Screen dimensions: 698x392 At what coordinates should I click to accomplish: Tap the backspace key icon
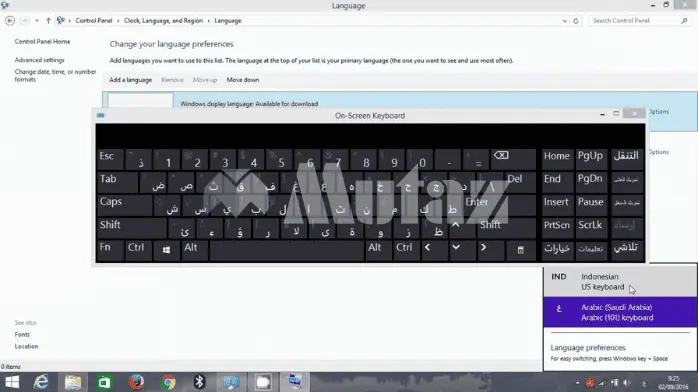click(x=513, y=159)
